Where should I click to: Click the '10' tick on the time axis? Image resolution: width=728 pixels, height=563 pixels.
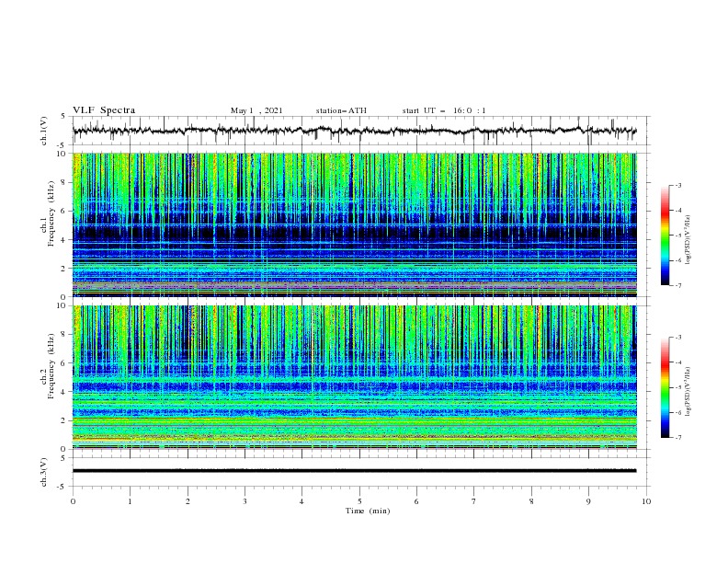(646, 501)
